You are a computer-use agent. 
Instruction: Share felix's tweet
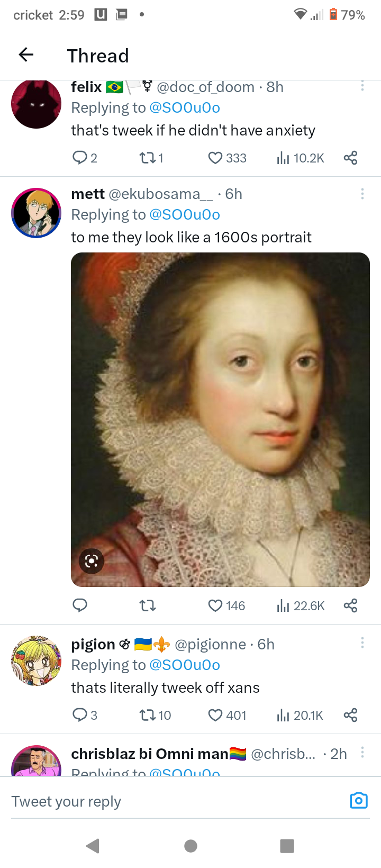tap(350, 158)
